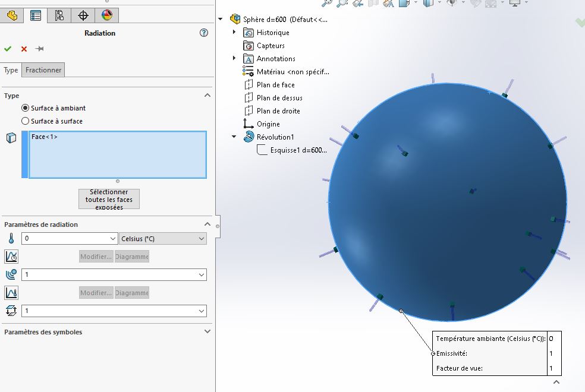Select Matériau <non spécif...> tree item
This screenshot has width=585, height=392.
coord(293,72)
